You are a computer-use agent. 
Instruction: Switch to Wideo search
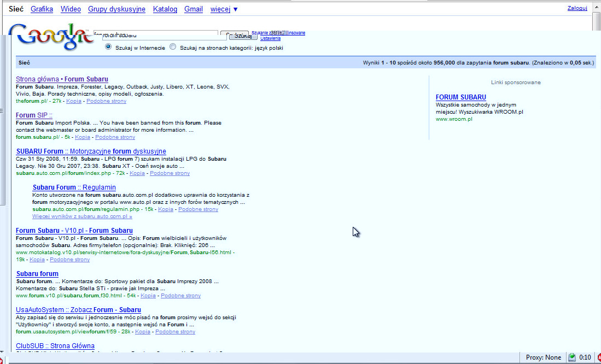(x=71, y=9)
